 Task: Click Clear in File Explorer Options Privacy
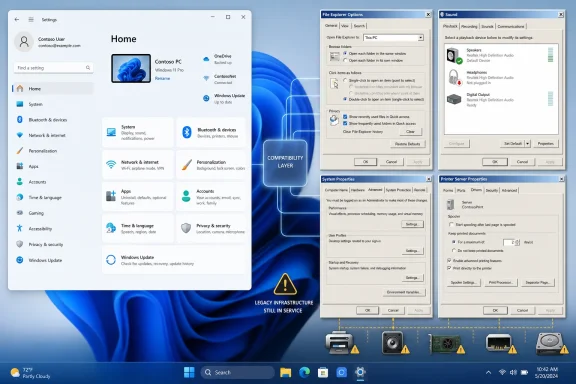410,132
